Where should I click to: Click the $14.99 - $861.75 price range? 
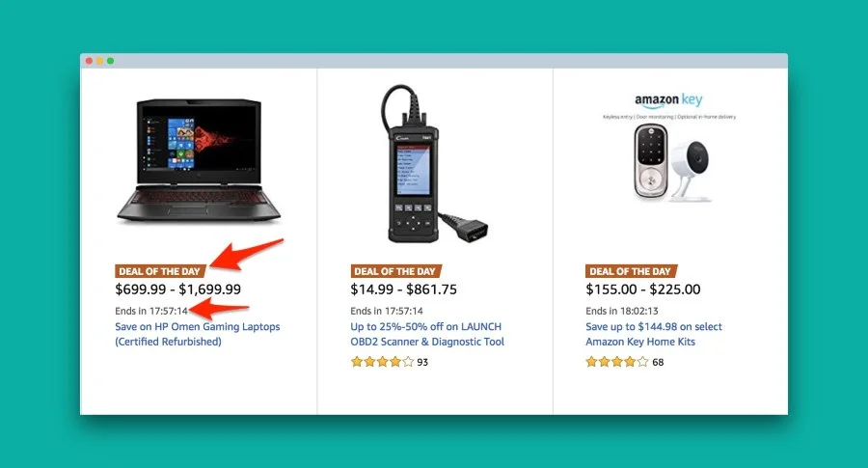click(x=403, y=289)
